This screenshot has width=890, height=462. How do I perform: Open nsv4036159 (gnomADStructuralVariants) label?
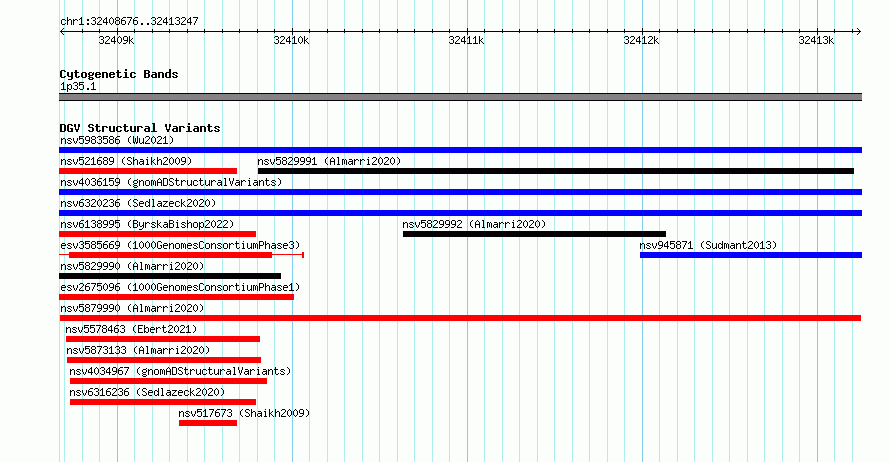click(x=171, y=182)
